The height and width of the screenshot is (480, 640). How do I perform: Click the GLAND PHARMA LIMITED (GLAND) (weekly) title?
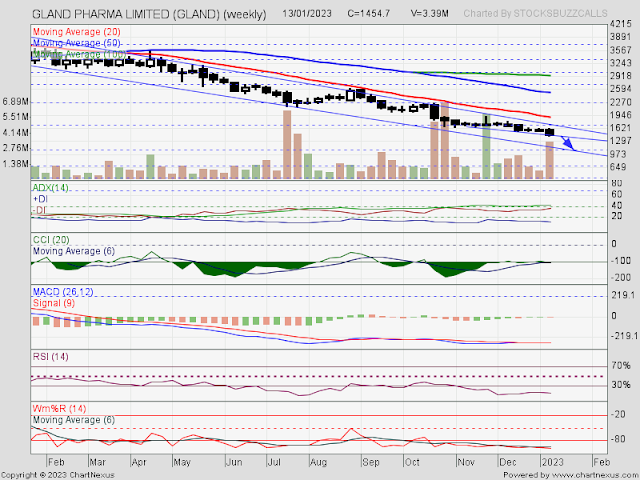[x=149, y=14]
